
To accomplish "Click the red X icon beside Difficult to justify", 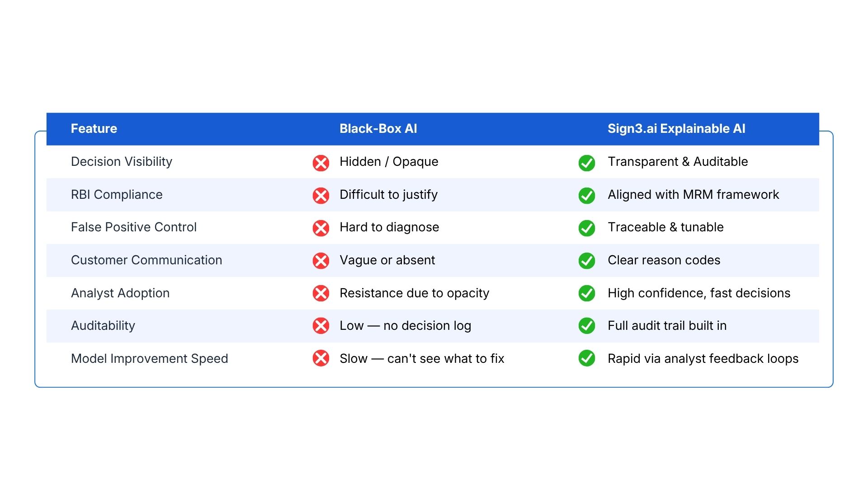I will [x=321, y=196].
